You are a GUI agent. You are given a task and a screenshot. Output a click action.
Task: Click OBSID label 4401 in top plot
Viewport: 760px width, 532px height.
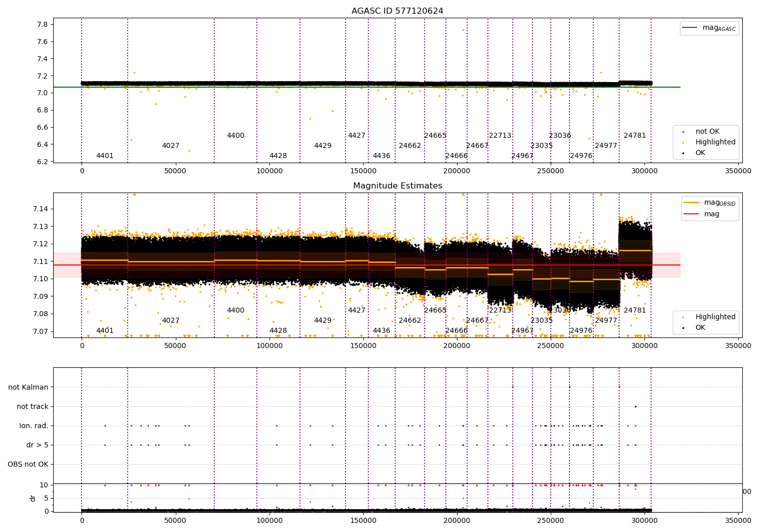click(105, 156)
